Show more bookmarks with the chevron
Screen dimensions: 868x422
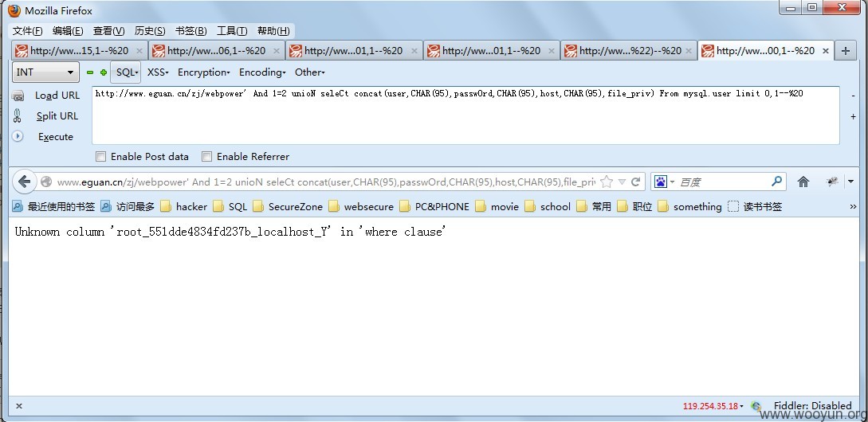point(853,207)
